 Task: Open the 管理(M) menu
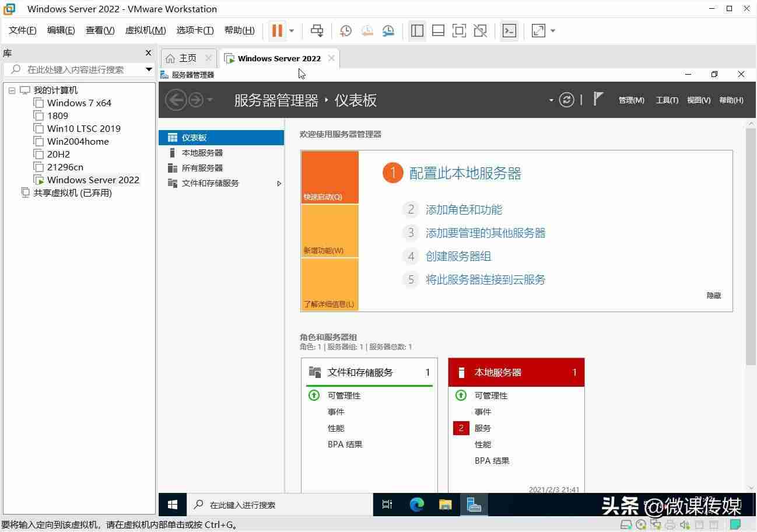632,100
